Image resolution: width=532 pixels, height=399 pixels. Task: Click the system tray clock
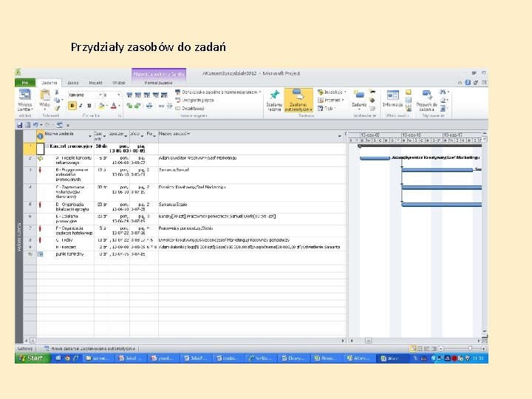[478, 358]
